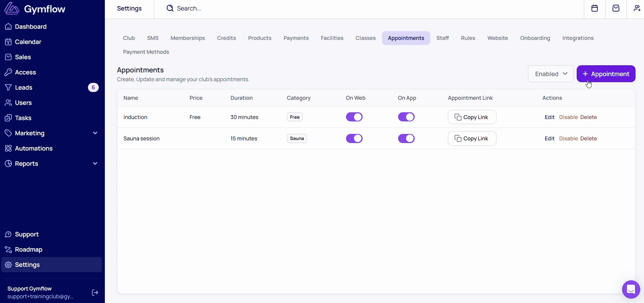
Task: Click the Marketing tag icon
Action: 8,133
